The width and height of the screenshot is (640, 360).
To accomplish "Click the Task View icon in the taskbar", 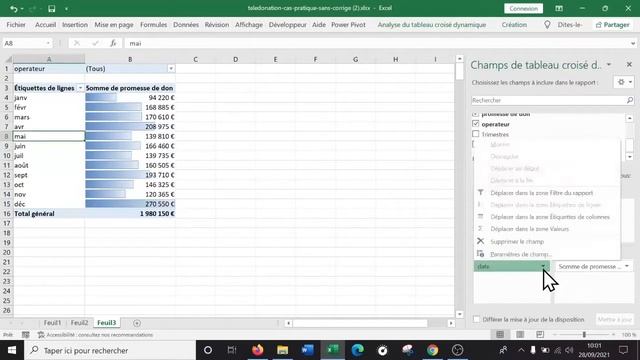I will 232,350.
